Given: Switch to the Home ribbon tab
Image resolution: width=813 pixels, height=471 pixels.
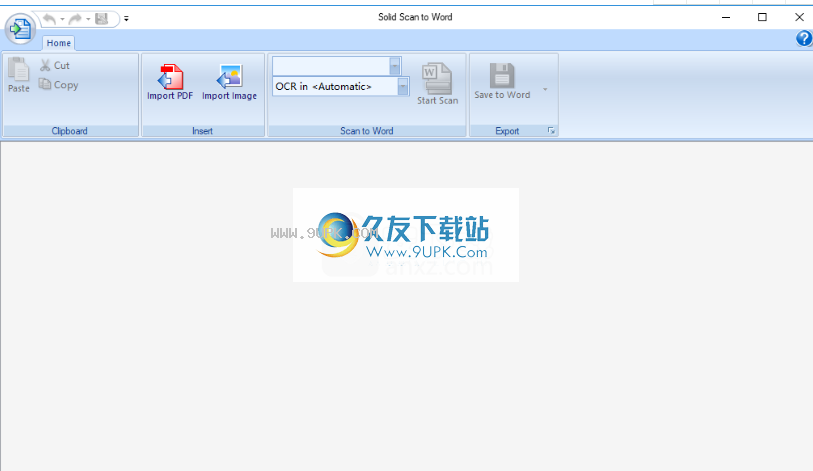Looking at the screenshot, I should coord(59,43).
